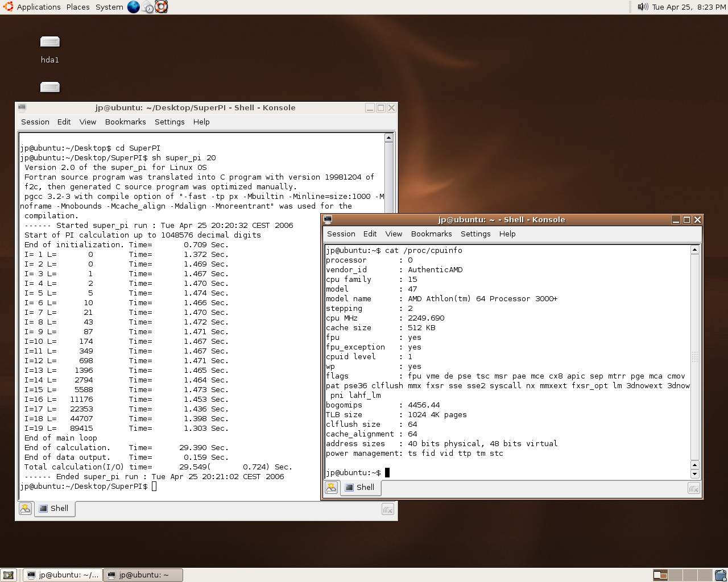Select the 'jp@ubuntu: ~' taskbar button
The image size is (728, 582).
[143, 575]
